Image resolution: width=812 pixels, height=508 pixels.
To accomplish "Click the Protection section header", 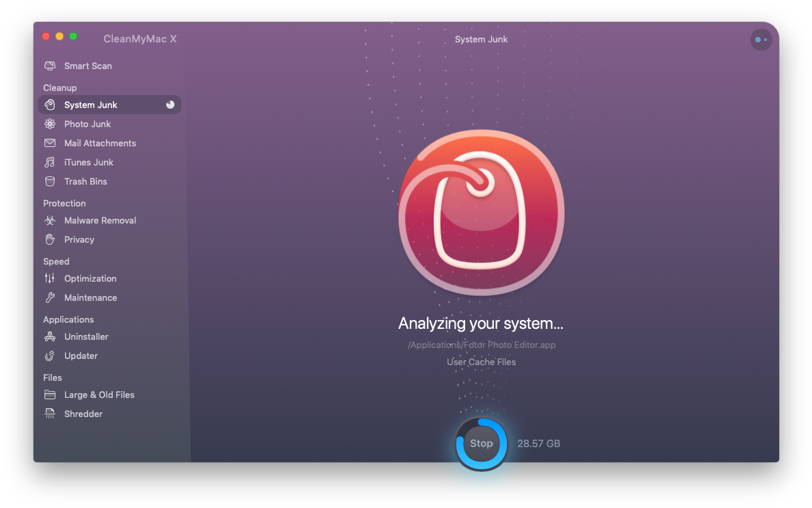I will 64,203.
